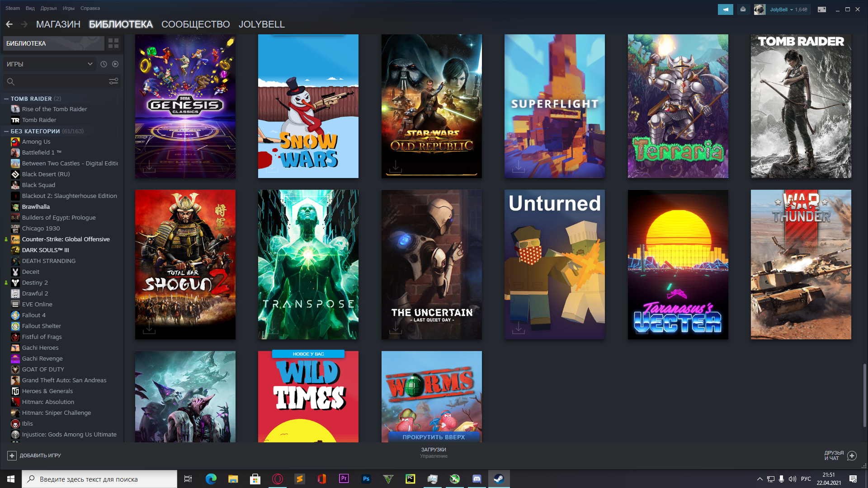Open the Вид menu
868x488 pixels.
click(x=30, y=8)
